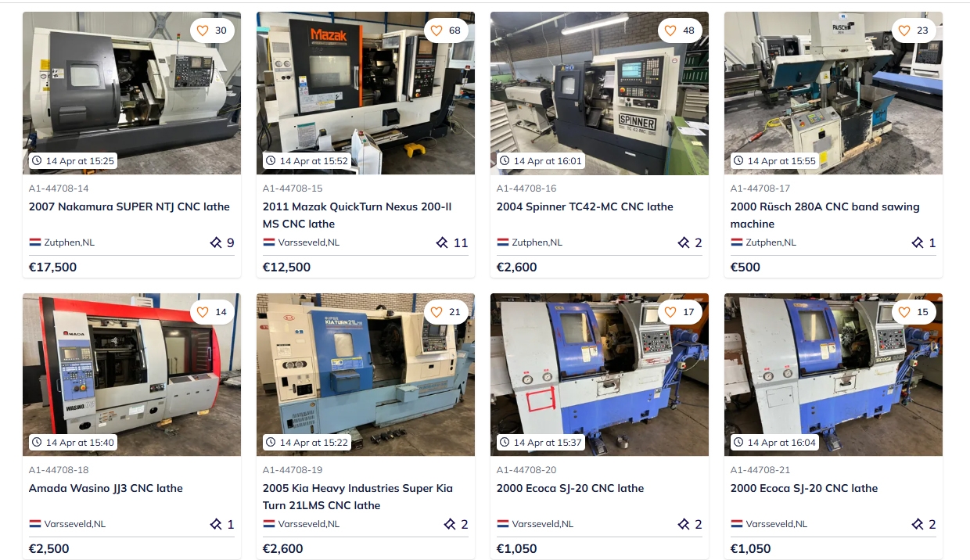The height and width of the screenshot is (560, 970).
Task: Open 2004 Spinner TC42-MC CNC lathe link
Action: (x=585, y=206)
